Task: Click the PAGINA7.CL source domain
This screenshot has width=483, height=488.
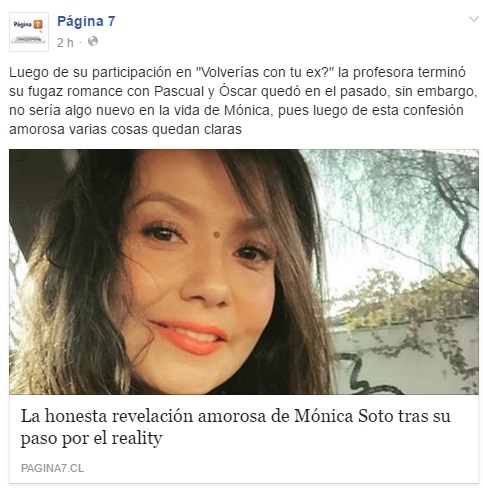Action: point(52,468)
